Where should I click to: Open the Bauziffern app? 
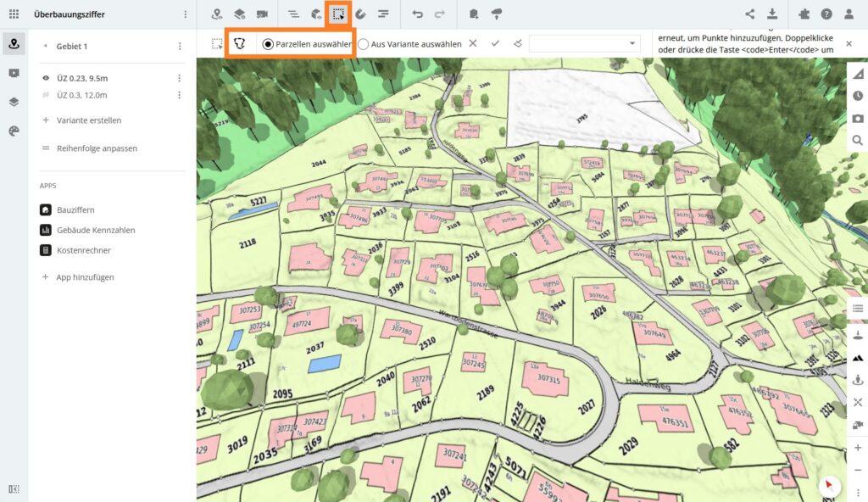(75, 209)
